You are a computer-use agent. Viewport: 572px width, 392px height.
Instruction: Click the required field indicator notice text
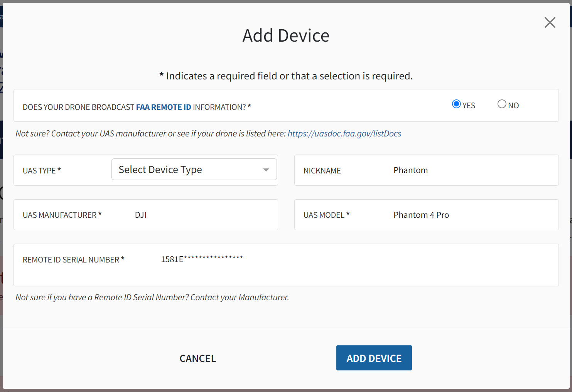click(286, 76)
